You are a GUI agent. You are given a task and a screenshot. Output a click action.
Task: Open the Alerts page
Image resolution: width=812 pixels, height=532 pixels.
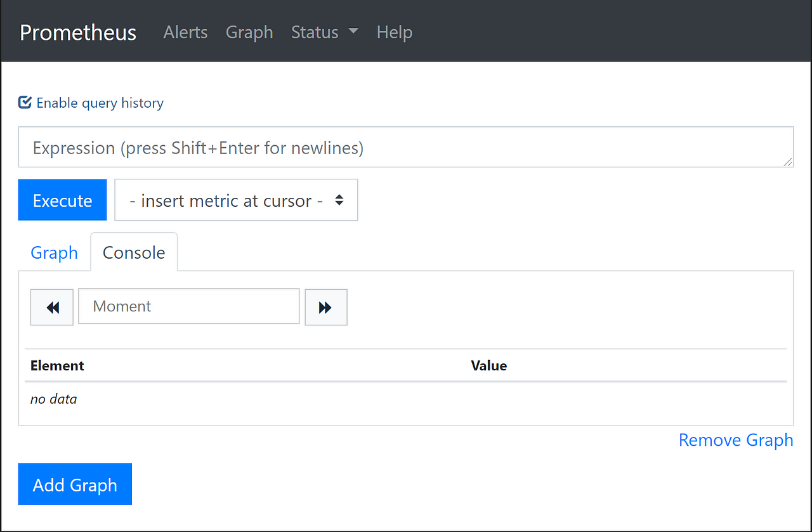coord(185,32)
